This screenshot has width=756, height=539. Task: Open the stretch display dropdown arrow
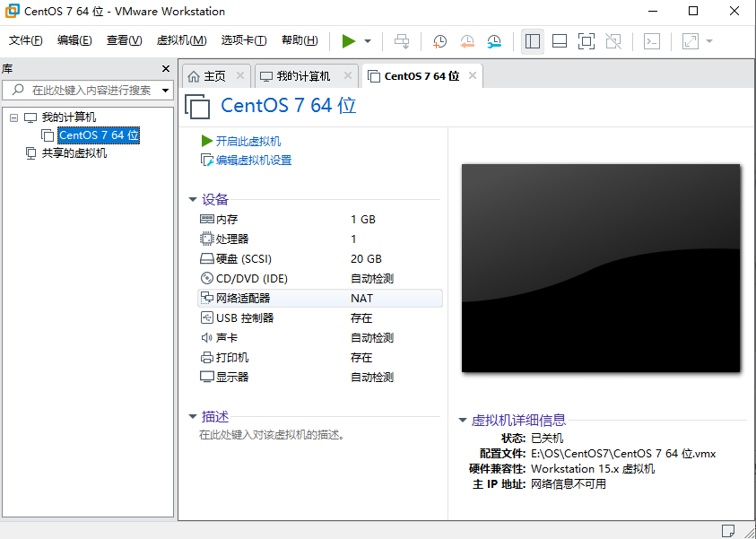point(709,41)
